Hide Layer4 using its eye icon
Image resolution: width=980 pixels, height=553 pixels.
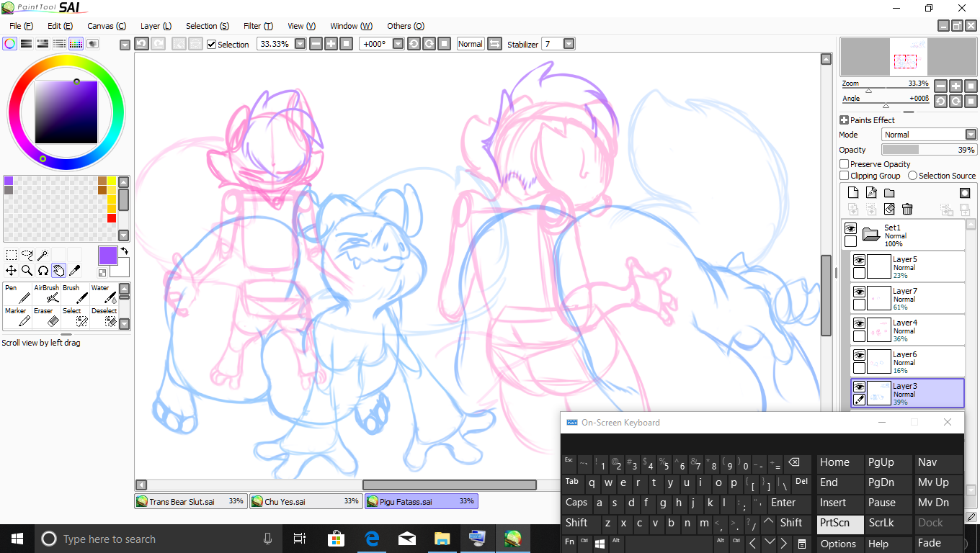pos(859,323)
